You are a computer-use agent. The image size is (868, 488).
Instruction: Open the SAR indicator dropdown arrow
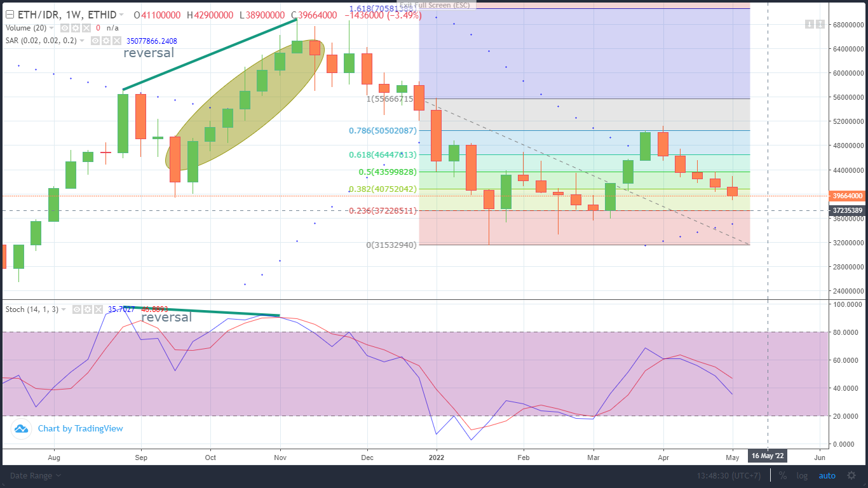point(82,41)
